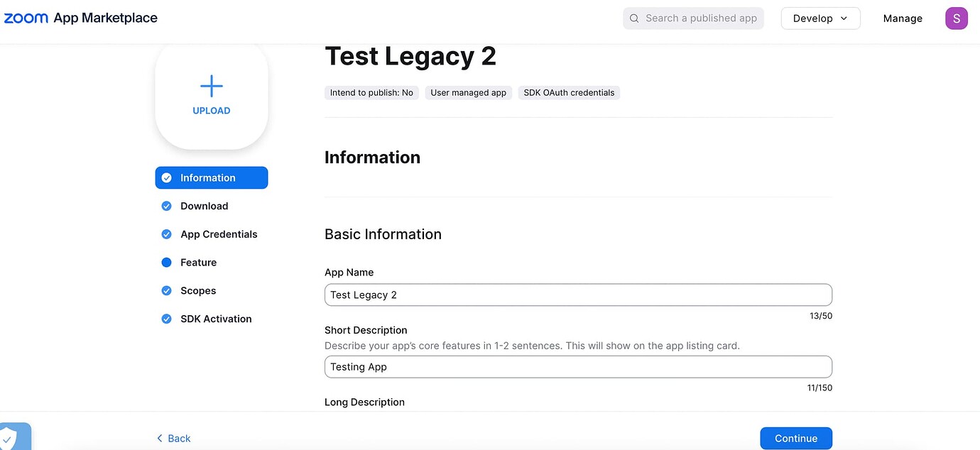Click into the Short Description field

point(577,367)
